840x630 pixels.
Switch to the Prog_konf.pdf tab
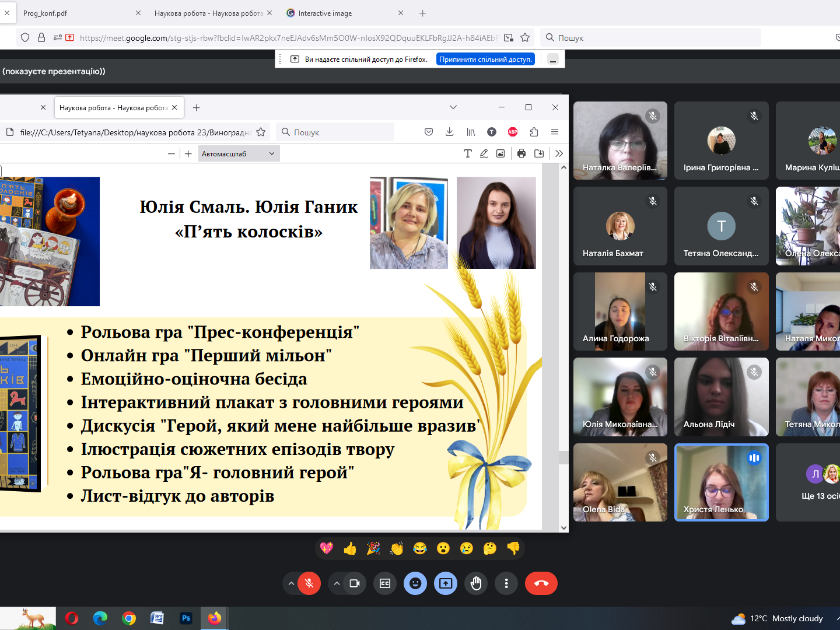(70, 13)
